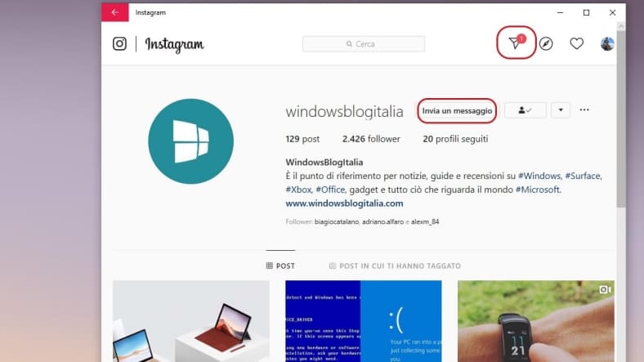Open the blue screen error post thumbnail
The image size is (644, 362).
click(364, 321)
